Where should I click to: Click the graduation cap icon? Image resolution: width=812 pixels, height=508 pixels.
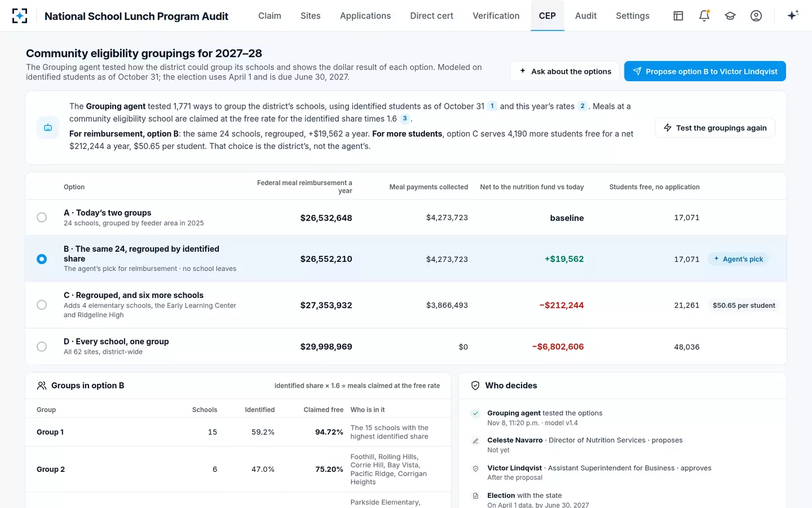730,16
